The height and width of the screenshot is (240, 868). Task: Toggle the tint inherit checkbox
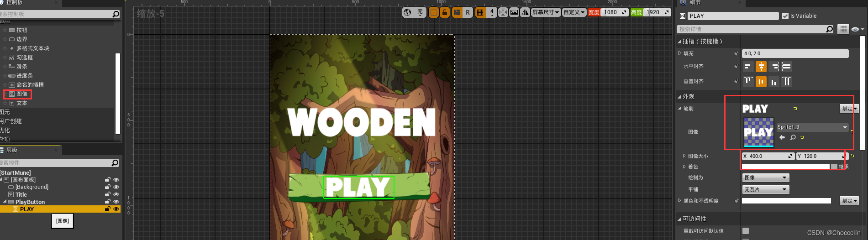point(834,167)
